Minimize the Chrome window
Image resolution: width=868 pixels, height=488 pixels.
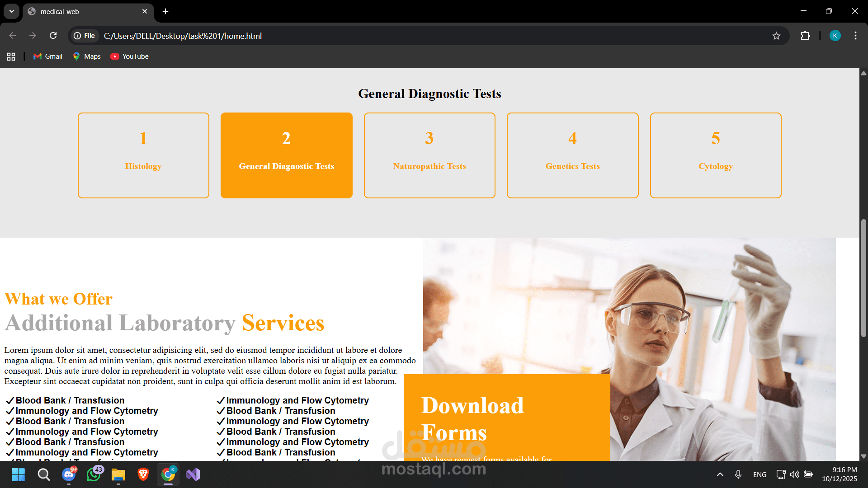click(x=803, y=11)
